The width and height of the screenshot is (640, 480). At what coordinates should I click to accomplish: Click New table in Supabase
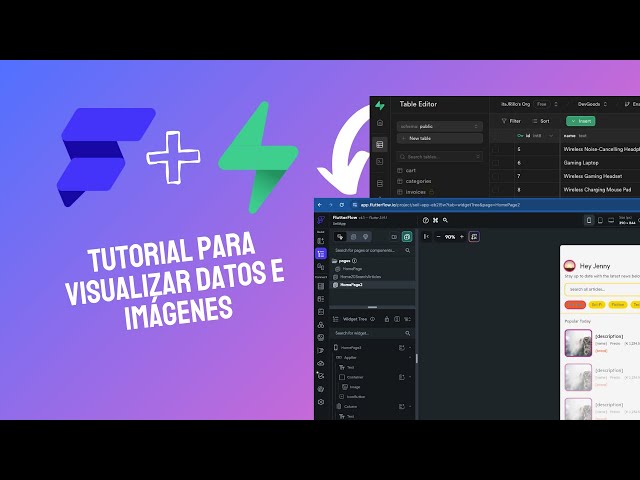[x=440, y=138]
